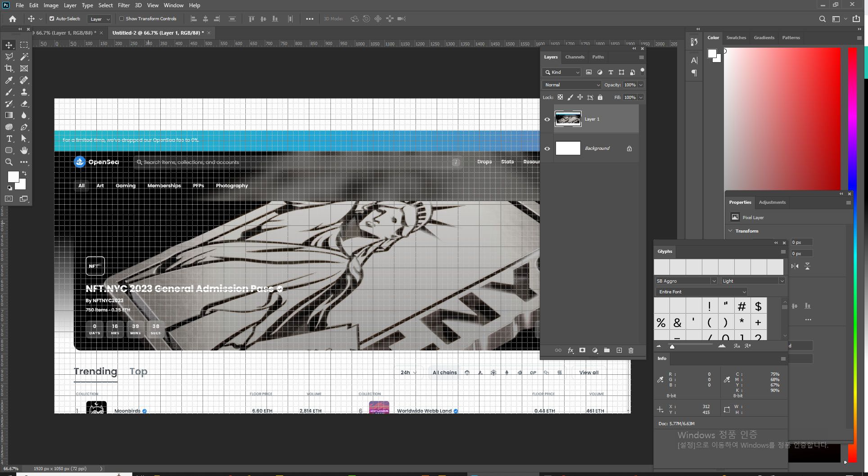Switch to the Gradients tab
The height and width of the screenshot is (476, 868).
coord(764,38)
